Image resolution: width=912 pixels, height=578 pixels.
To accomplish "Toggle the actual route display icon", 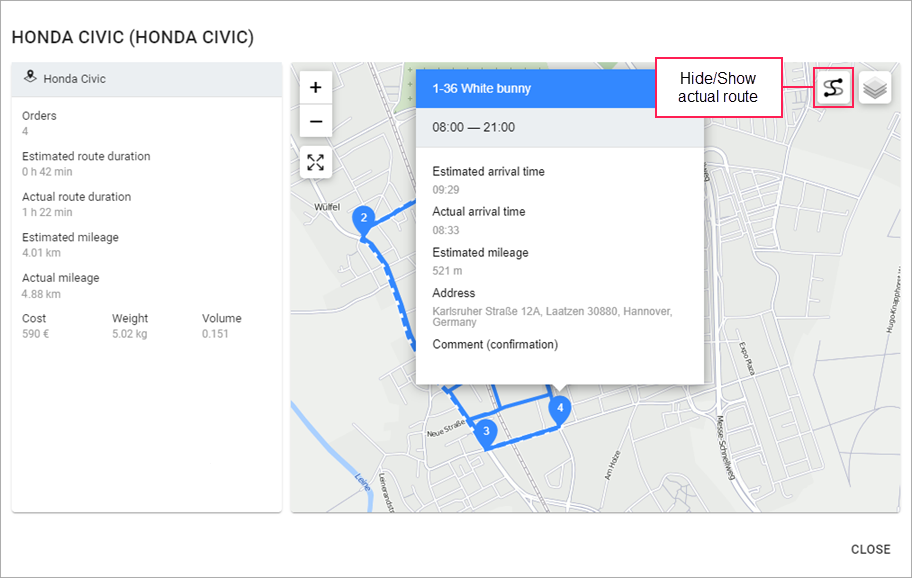I will pos(833,88).
